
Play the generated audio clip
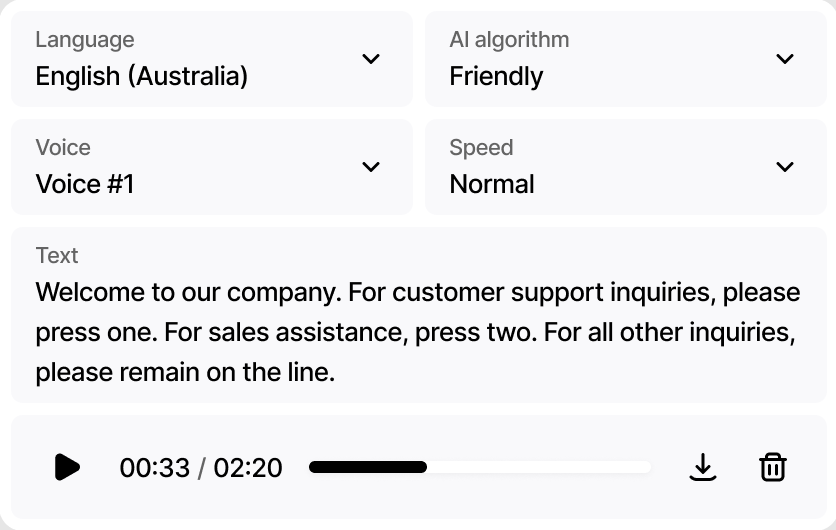coord(67,467)
